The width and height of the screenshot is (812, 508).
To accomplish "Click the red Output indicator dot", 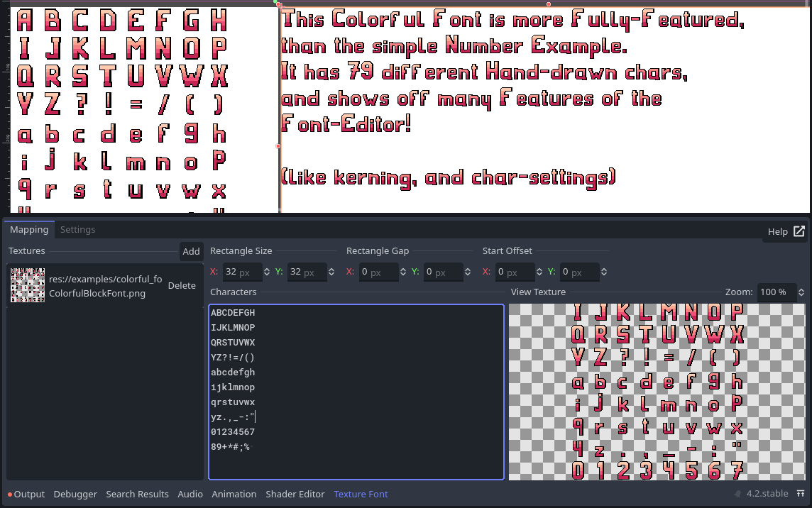I will [10, 495].
